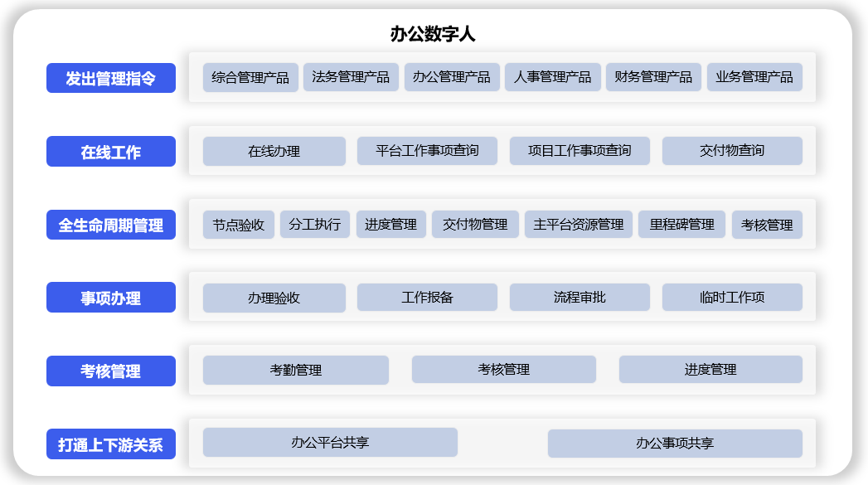Select the 打通上下游关系 category label
Viewport: 868px width, 485px height.
tap(111, 444)
